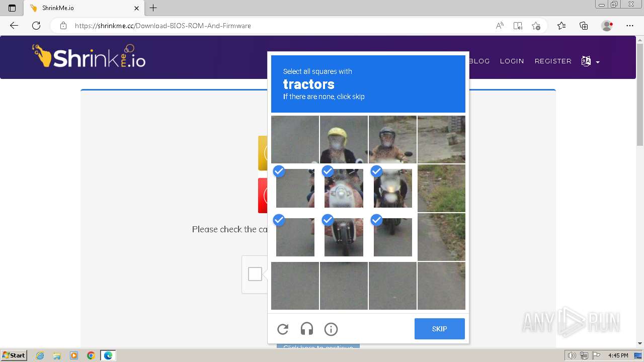Open the BLOG menu link
This screenshot has height=362, width=644.
[479, 61]
